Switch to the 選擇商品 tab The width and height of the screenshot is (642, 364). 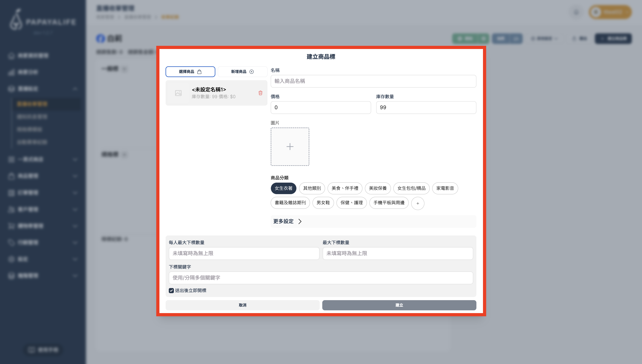[x=190, y=72]
